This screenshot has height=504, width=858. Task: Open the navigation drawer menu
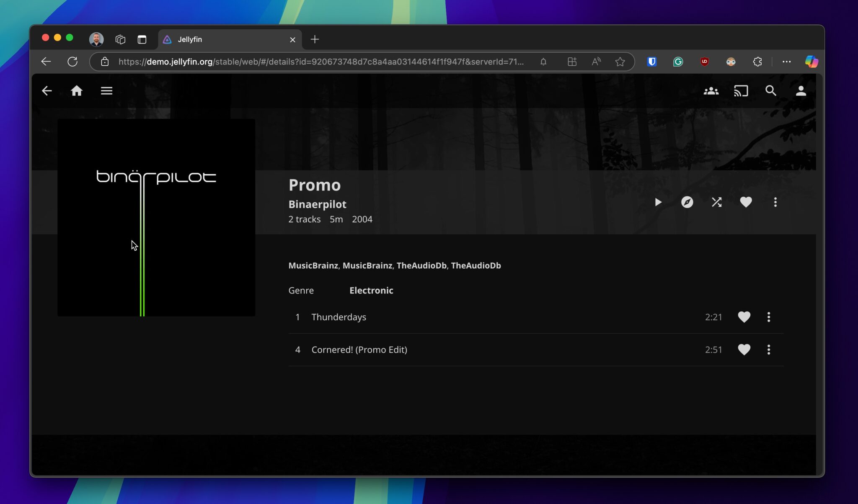click(106, 90)
